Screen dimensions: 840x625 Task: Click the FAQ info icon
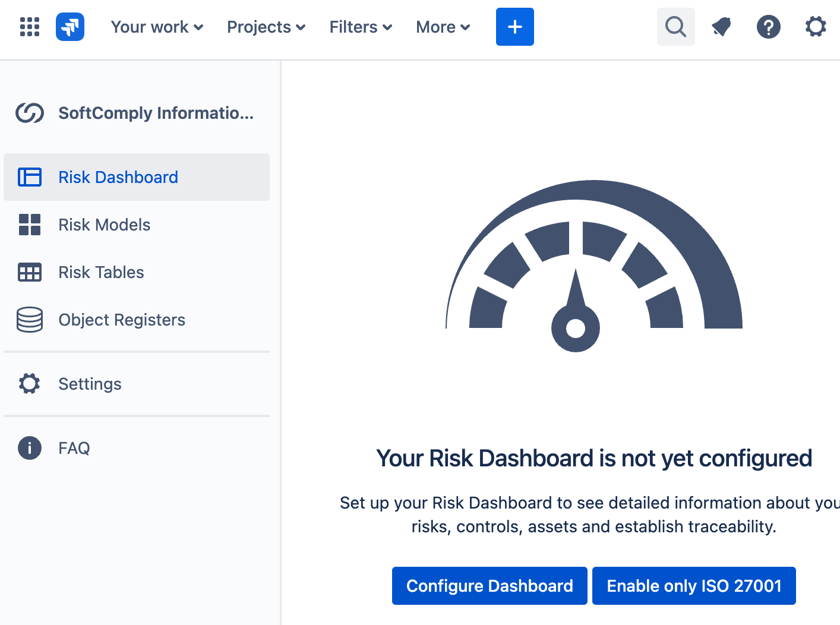[30, 448]
